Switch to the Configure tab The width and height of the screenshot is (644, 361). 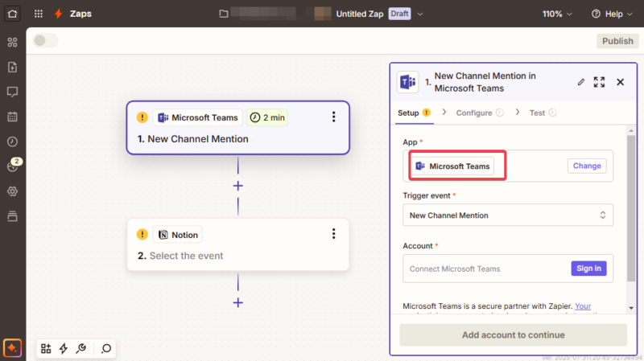pos(480,113)
